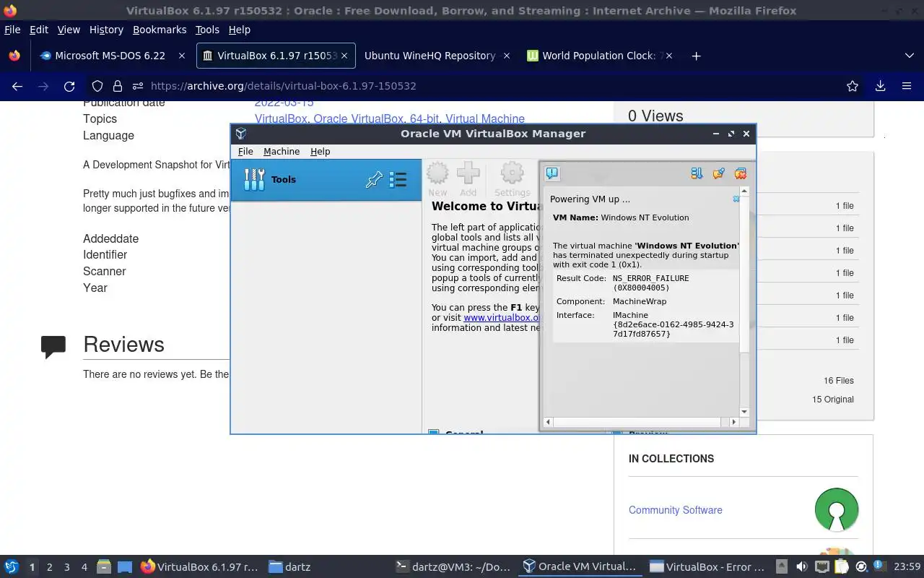The width and height of the screenshot is (924, 578).
Task: Switch to VirtualBox - Error taskbar entry
Action: 707,567
